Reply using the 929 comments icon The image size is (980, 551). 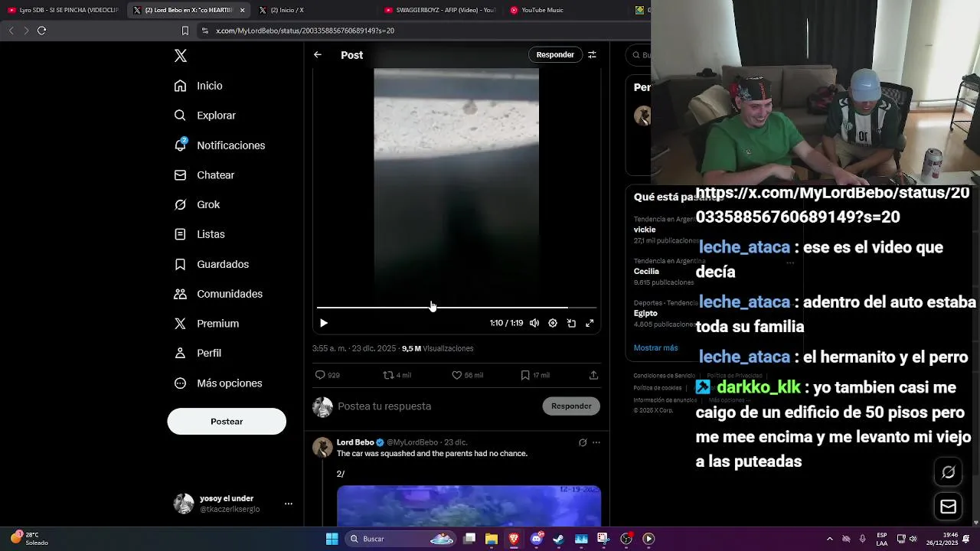click(x=320, y=375)
